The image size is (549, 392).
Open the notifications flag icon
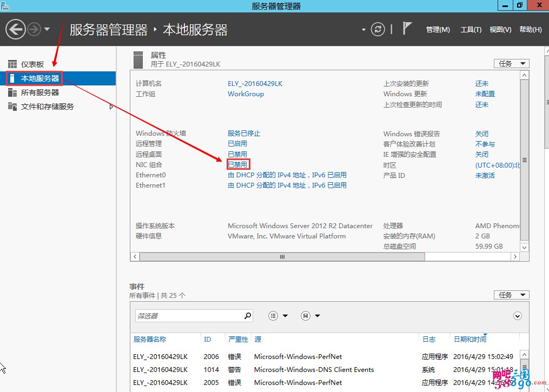[x=407, y=28]
